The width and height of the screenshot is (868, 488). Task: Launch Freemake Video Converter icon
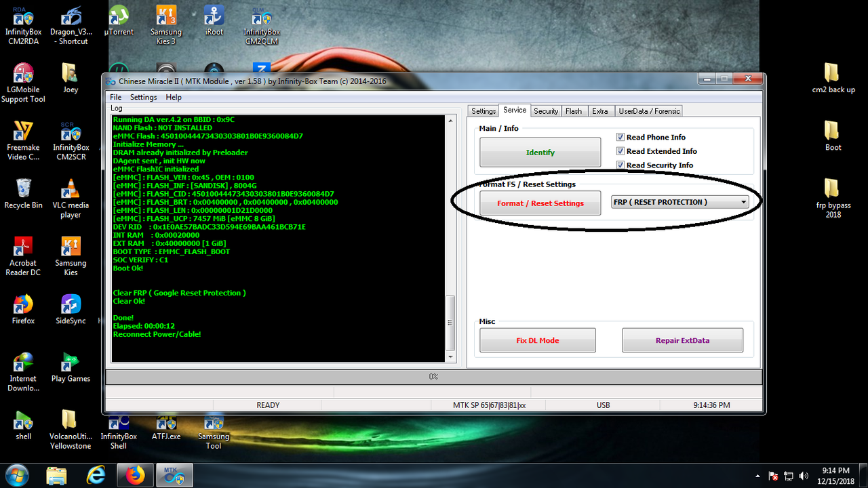pyautogui.click(x=24, y=140)
